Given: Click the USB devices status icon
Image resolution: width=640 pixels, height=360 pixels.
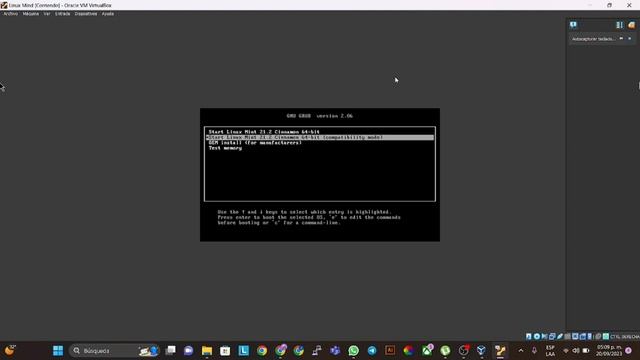Looking at the screenshot, I should [560, 336].
